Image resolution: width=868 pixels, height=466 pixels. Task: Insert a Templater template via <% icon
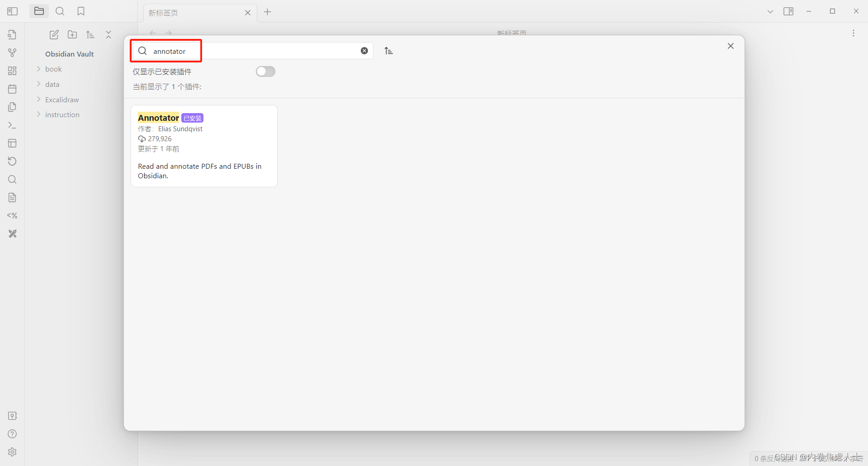point(12,215)
